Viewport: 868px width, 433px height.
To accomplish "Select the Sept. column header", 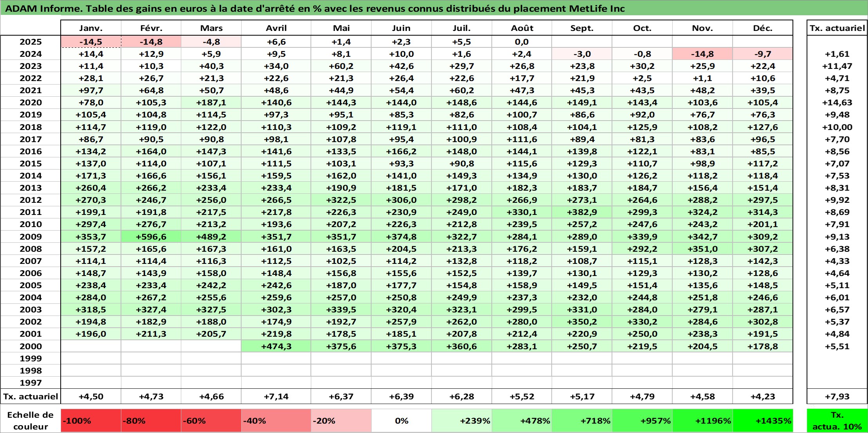I will (x=582, y=28).
